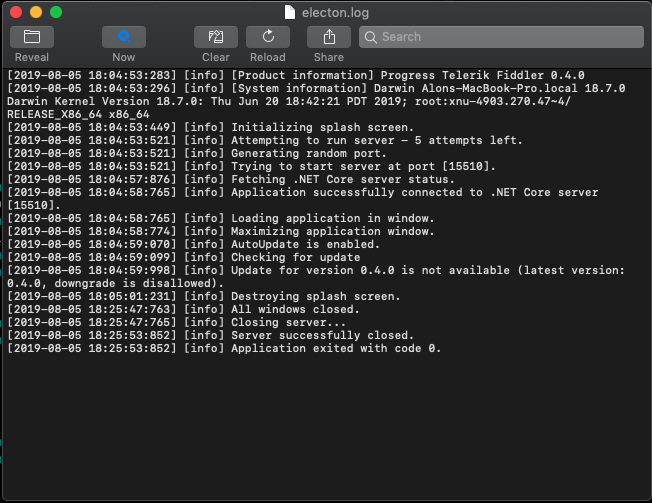This screenshot has height=503, width=652.
Task: Click the "Application exited with code 0" line
Action: click(335, 348)
